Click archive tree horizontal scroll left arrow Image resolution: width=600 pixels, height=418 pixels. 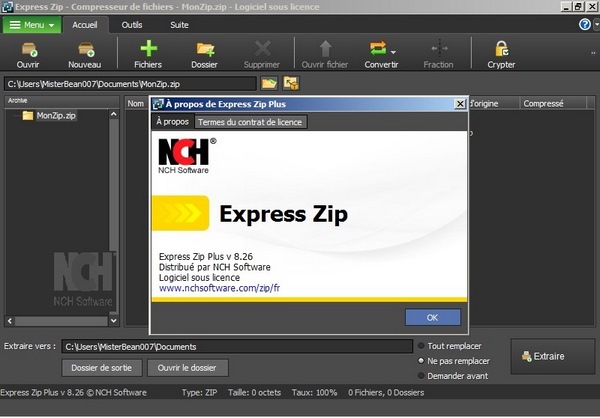tap(10, 321)
